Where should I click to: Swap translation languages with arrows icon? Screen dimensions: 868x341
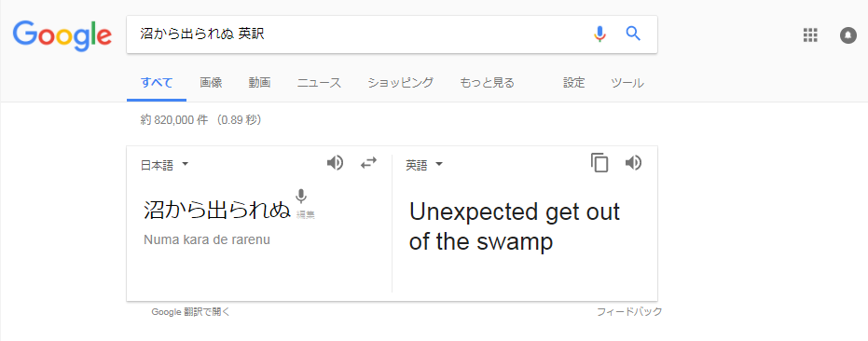368,163
